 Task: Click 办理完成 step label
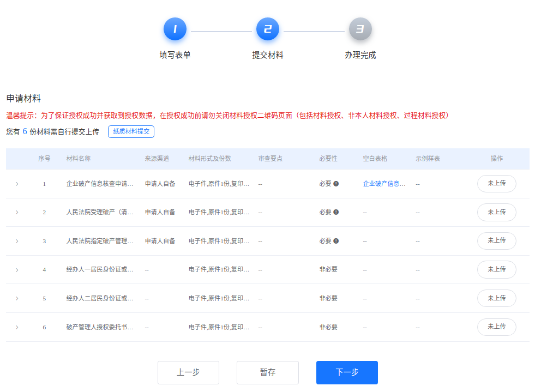point(360,55)
